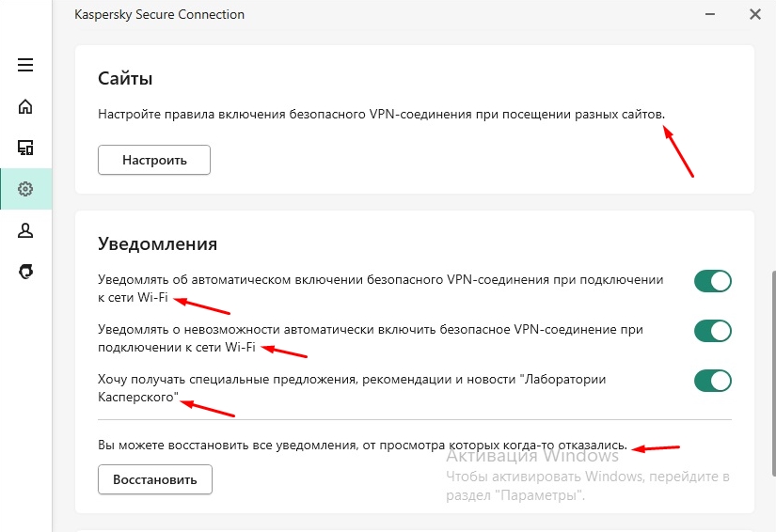Open the user profile icon
Screen dimensions: 776x532
[25, 230]
